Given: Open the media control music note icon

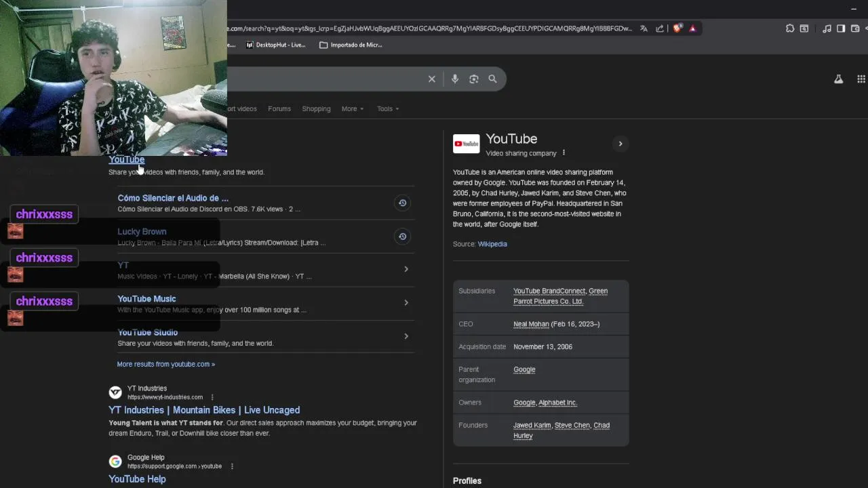Looking at the screenshot, I should pyautogui.click(x=827, y=28).
